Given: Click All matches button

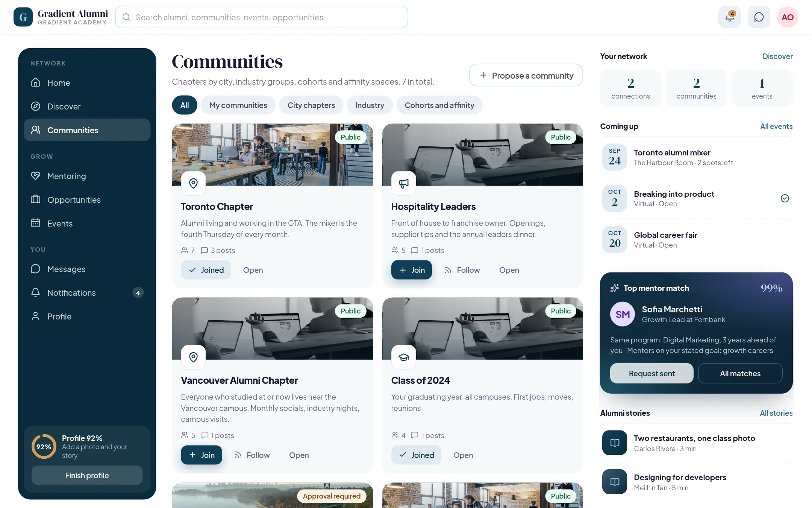Looking at the screenshot, I should point(740,374).
